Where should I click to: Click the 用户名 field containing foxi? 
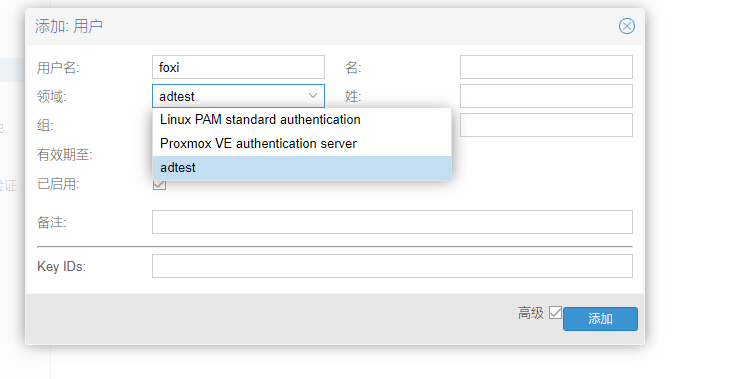238,67
